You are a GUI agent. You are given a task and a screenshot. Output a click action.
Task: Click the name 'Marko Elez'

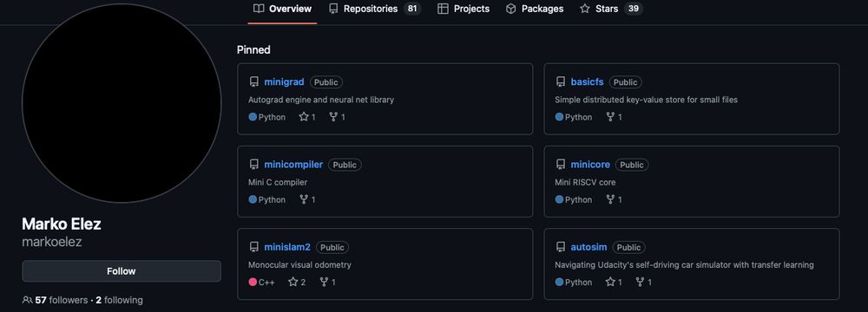click(62, 224)
